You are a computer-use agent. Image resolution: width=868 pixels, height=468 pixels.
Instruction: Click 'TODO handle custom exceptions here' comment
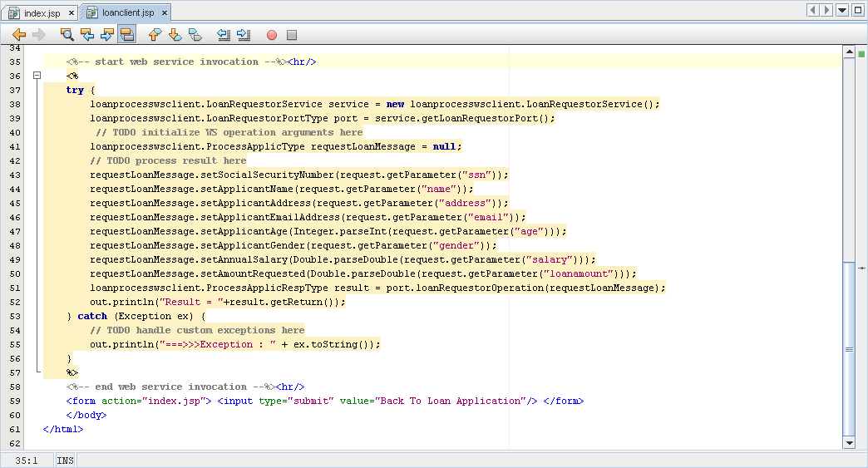tap(198, 330)
